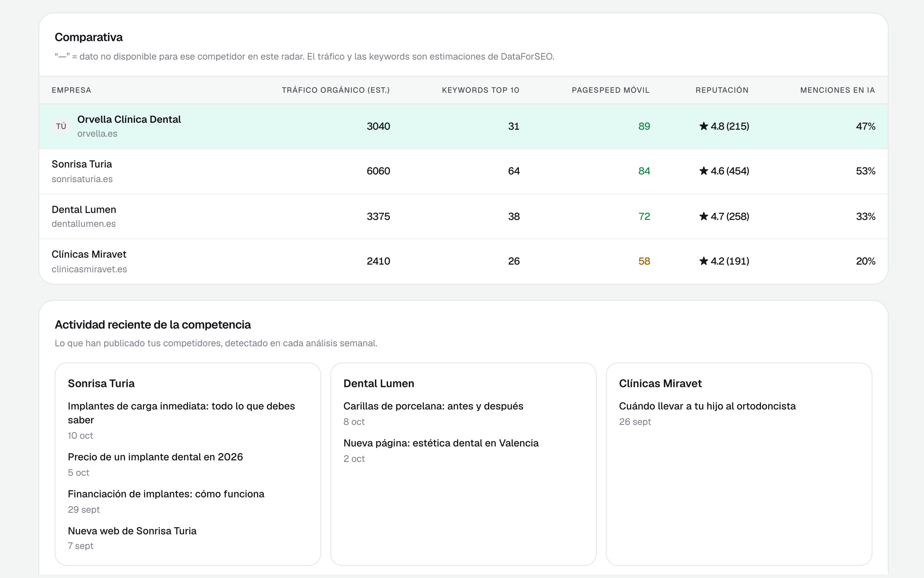Screen dimensions: 924x578
Task: Open 'Carillas de porcelana: antes y después'
Action: point(433,406)
